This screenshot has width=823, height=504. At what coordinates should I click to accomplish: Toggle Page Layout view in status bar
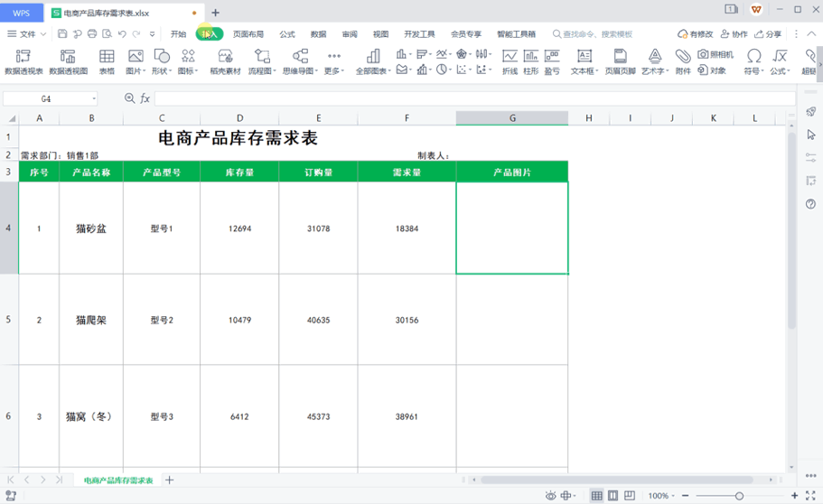point(613,496)
